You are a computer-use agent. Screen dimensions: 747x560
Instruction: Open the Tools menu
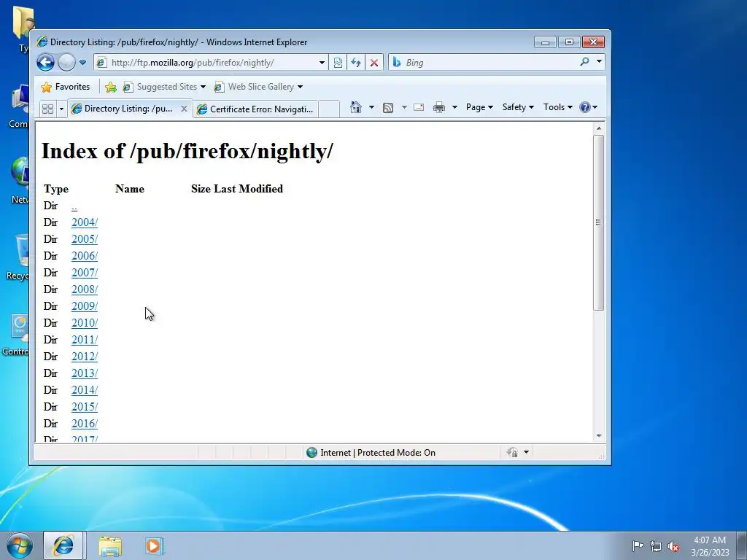pyautogui.click(x=558, y=107)
